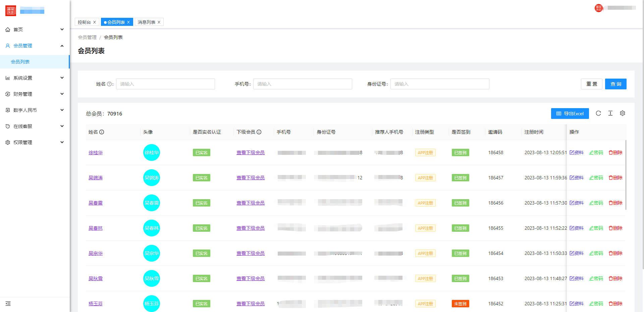Screen dimensions: 644x312
Task: Click avatar circle of 徐桂华
Action: click(152, 152)
